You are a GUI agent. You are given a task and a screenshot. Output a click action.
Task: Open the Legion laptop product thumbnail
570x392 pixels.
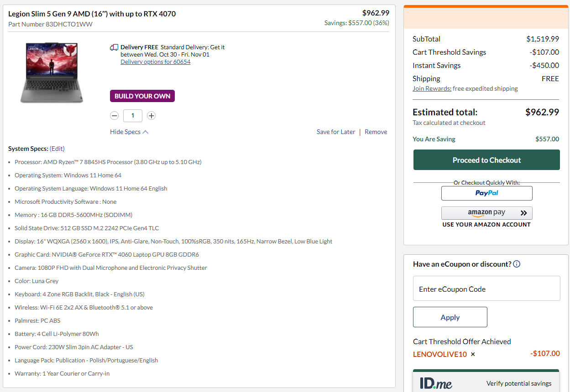click(52, 73)
